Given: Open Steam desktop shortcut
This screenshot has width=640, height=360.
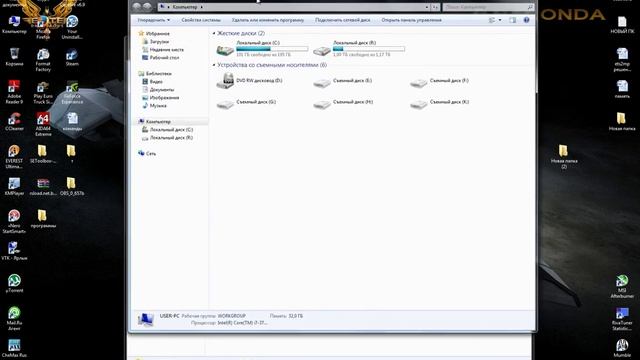Looking at the screenshot, I should [72, 57].
